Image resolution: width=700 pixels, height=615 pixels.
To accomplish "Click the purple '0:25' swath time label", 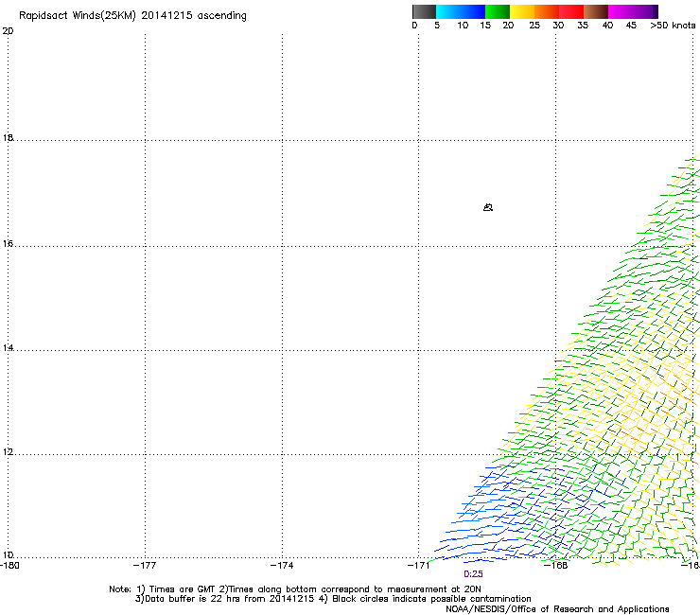I will (x=473, y=574).
